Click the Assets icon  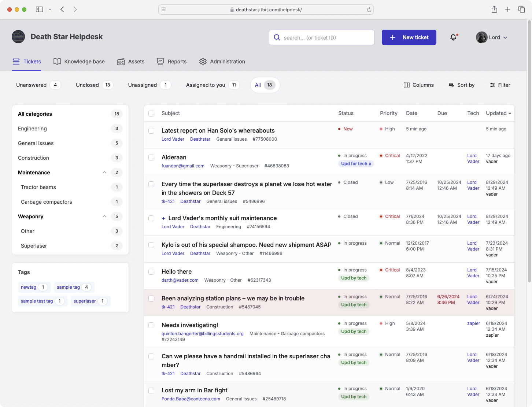pyautogui.click(x=121, y=62)
